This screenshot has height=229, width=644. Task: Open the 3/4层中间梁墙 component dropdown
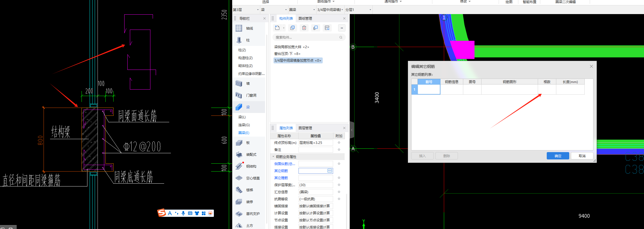(330, 10)
